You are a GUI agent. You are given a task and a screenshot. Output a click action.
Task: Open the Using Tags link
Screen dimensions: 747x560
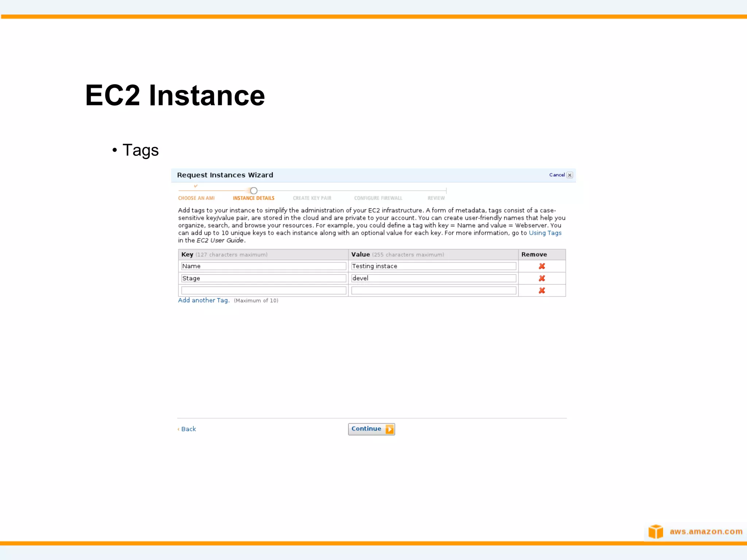(545, 233)
